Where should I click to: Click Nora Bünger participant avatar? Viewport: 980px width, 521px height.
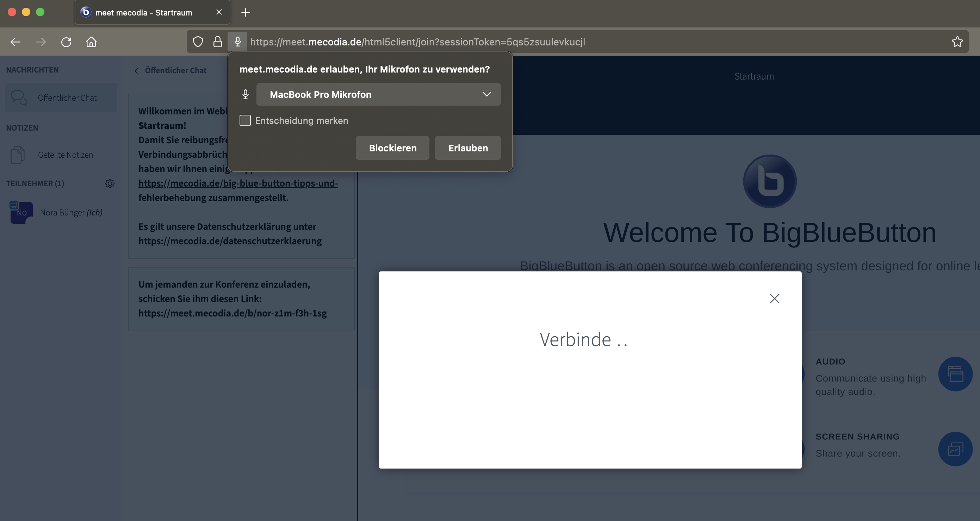[21, 213]
